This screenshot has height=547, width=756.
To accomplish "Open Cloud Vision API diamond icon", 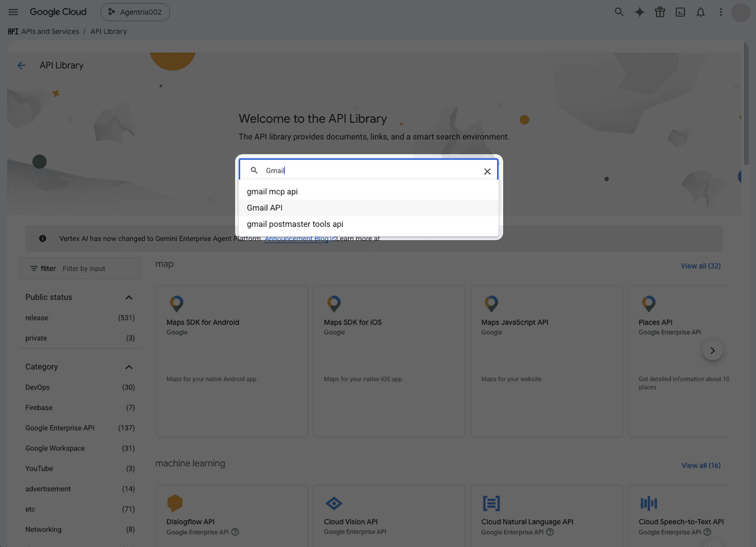I will pyautogui.click(x=334, y=504).
